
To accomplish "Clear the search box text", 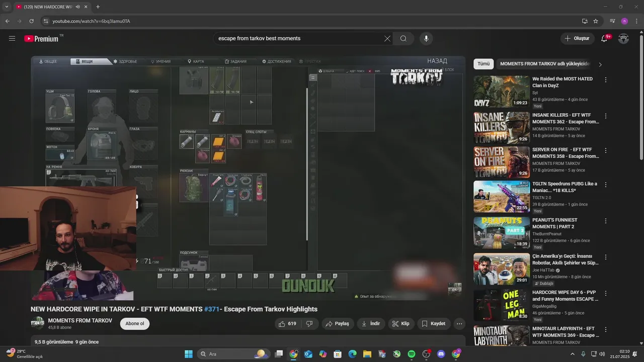I will (x=387, y=38).
